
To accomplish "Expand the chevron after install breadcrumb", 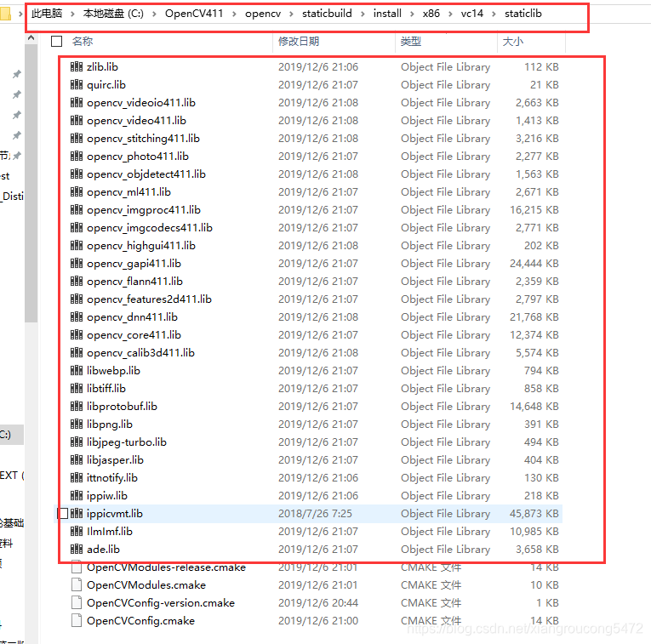I will click(412, 14).
